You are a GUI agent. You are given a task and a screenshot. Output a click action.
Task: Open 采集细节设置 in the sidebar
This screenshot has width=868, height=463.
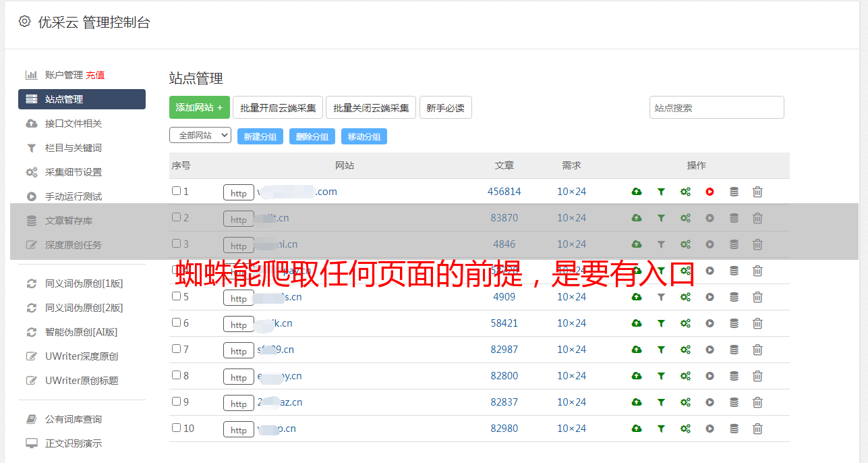tap(74, 172)
